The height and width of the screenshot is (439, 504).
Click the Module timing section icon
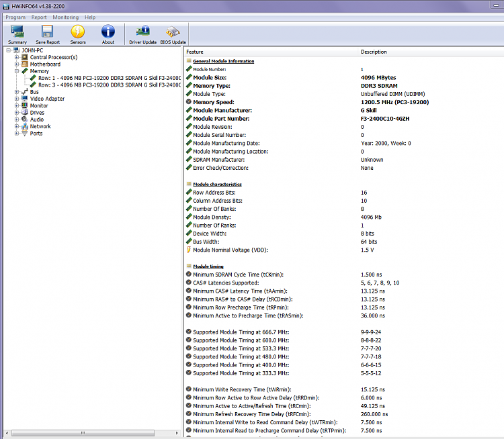point(189,266)
